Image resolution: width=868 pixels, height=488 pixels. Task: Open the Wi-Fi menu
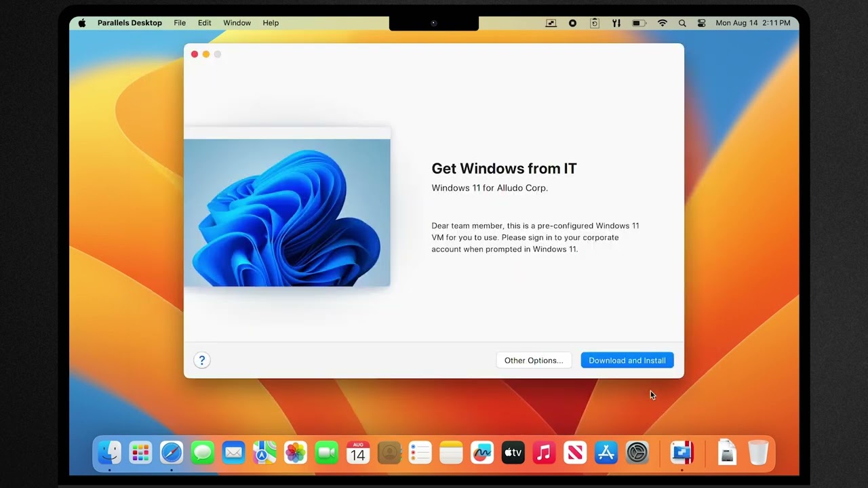tap(663, 23)
